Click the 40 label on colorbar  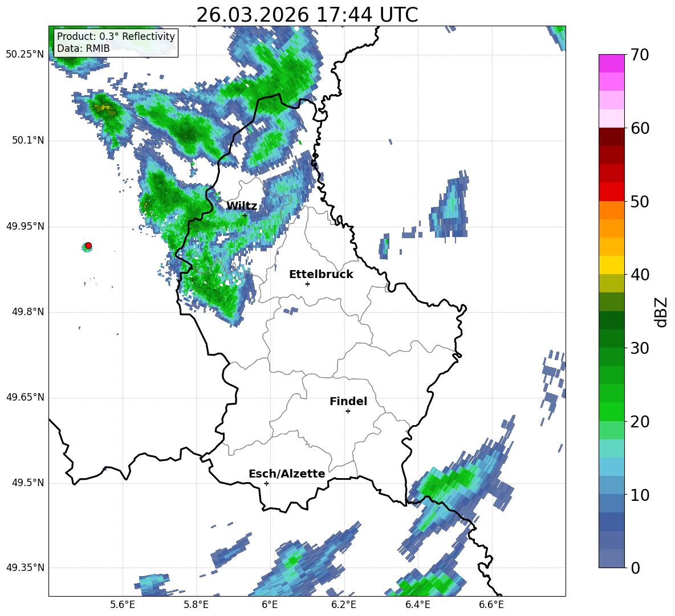639,275
